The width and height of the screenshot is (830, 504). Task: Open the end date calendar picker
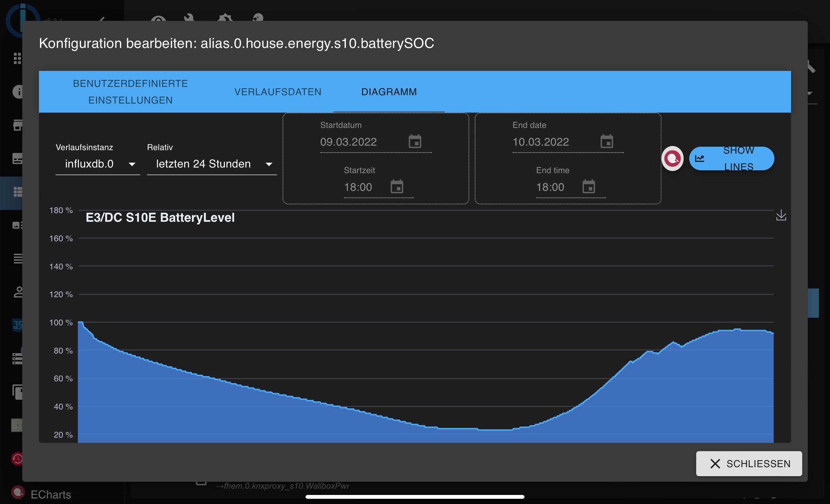point(607,141)
